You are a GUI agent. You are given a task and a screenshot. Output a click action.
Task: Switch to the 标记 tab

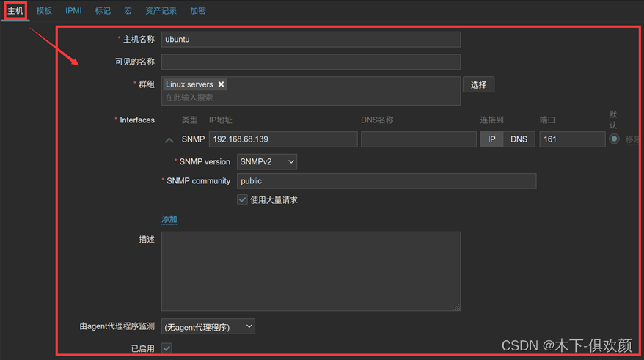[x=103, y=11]
